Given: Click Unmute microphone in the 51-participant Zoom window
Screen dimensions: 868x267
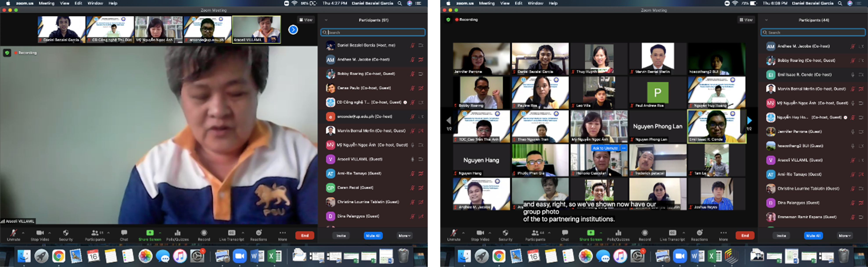Looking at the screenshot, I should 13,235.
